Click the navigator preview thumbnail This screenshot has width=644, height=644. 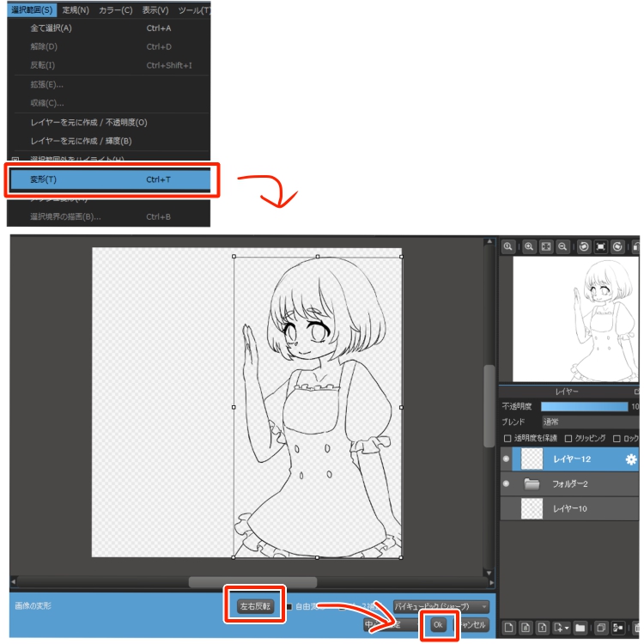[576, 319]
